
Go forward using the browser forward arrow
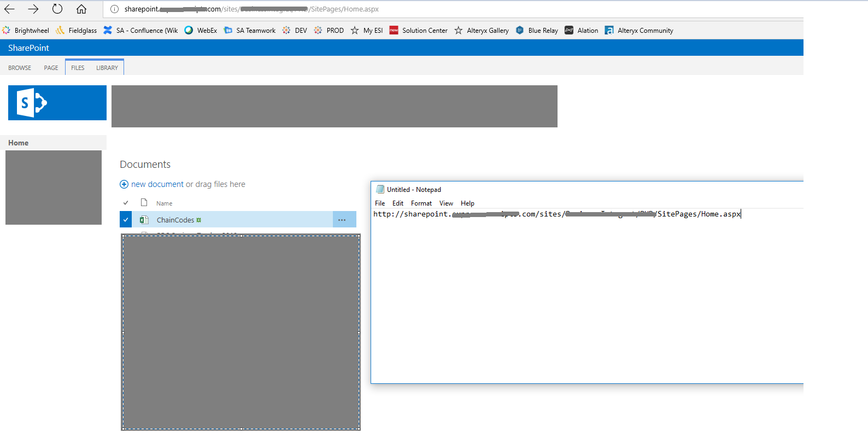(33, 9)
